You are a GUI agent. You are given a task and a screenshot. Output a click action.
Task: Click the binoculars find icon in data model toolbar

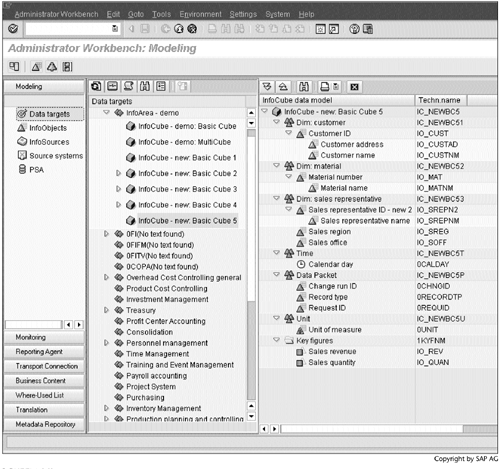tap(304, 87)
